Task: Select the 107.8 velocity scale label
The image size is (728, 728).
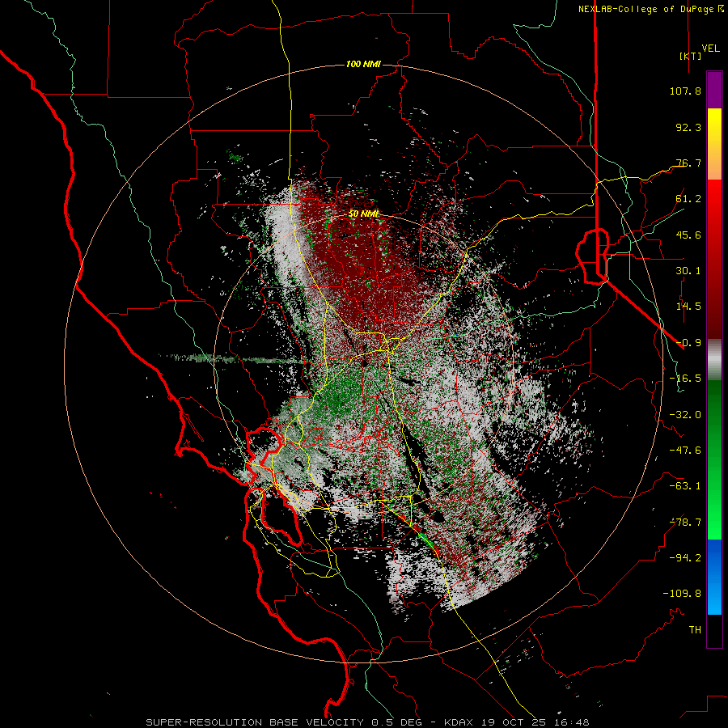Action: 685,91
